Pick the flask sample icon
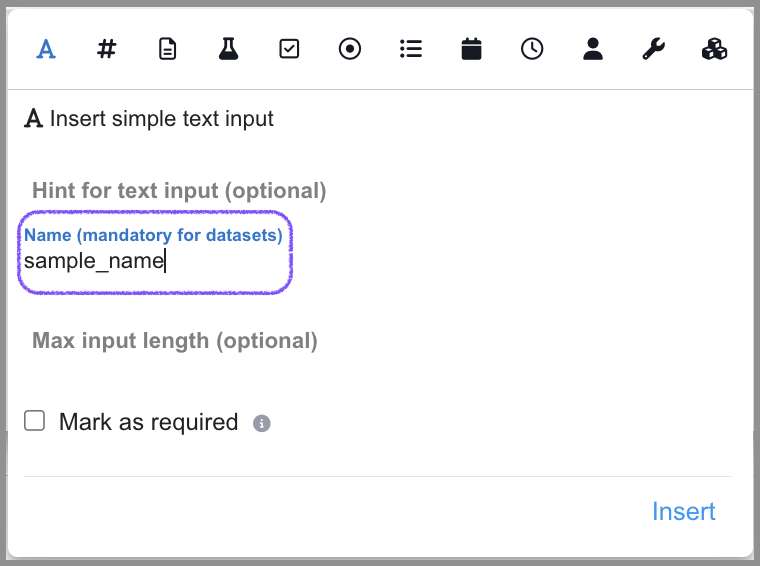760x566 pixels. point(228,49)
